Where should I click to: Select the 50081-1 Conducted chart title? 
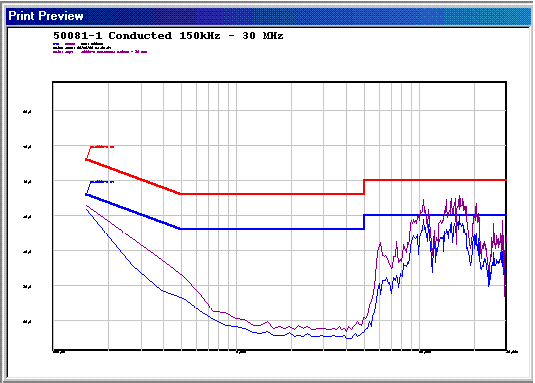pyautogui.click(x=168, y=36)
